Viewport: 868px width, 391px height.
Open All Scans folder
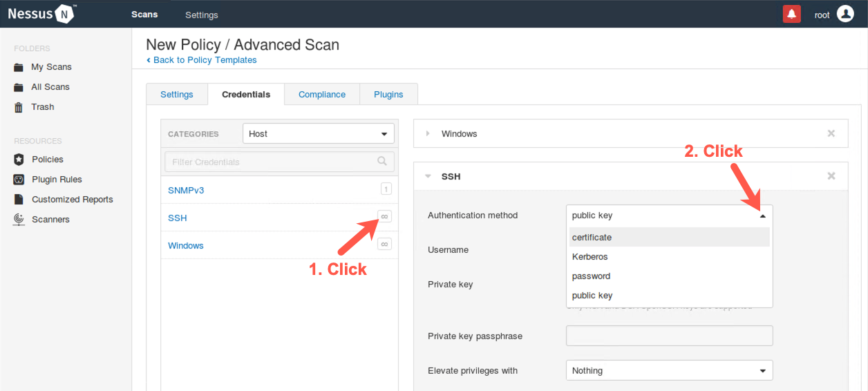pos(50,87)
